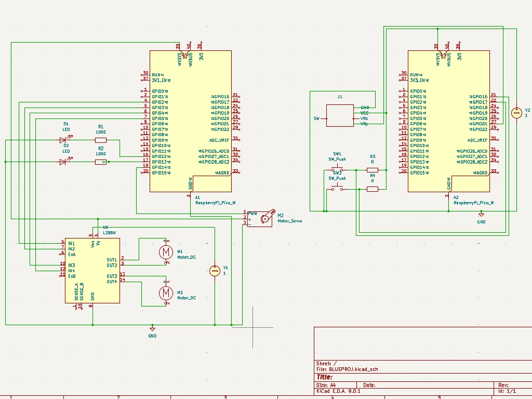Click the GPIO16 pin label on A2
This screenshot has height=399, width=532.
(480, 97)
